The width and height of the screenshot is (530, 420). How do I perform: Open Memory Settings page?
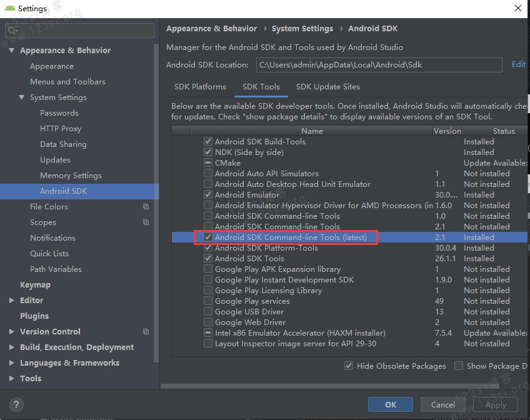(71, 176)
